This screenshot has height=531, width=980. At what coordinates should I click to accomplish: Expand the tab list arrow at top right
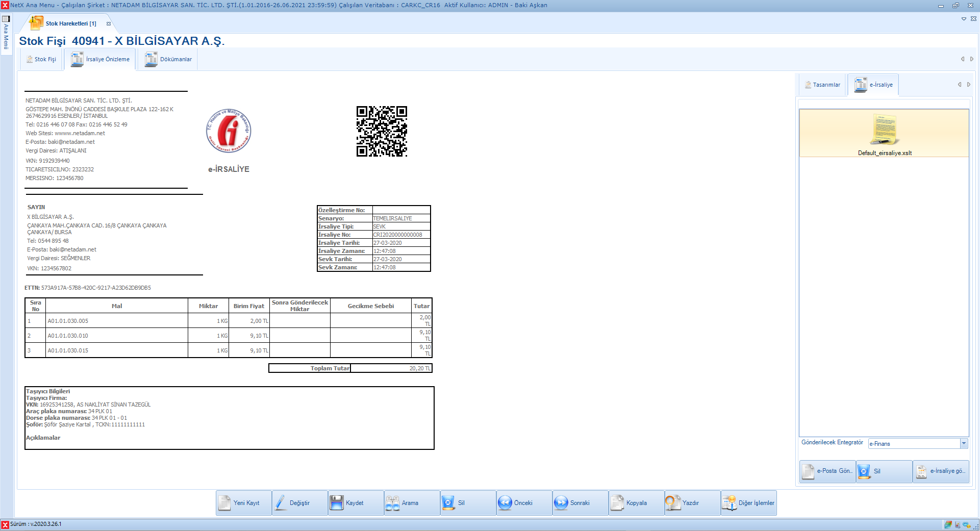pos(964,19)
